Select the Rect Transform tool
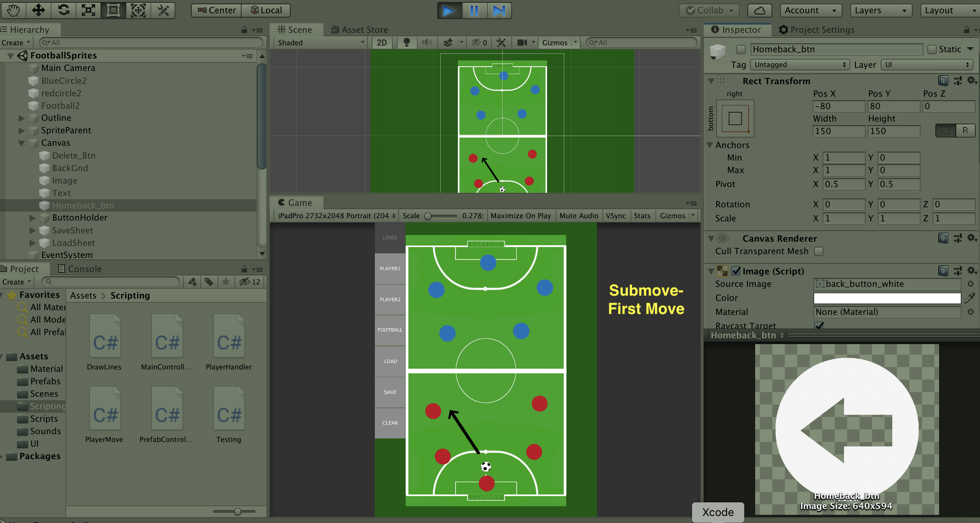The height and width of the screenshot is (523, 980). click(113, 10)
